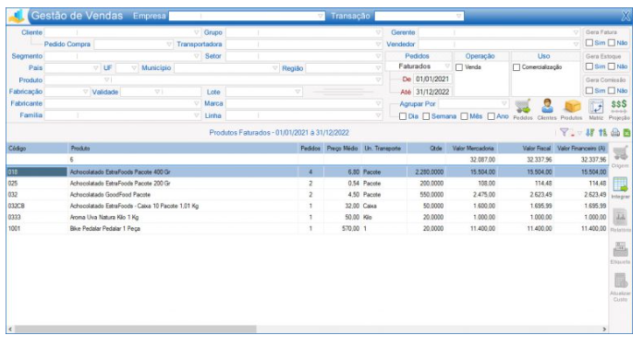Screen dimensions: 644x347
Task: Click the Relatório side icon
Action: tap(620, 217)
